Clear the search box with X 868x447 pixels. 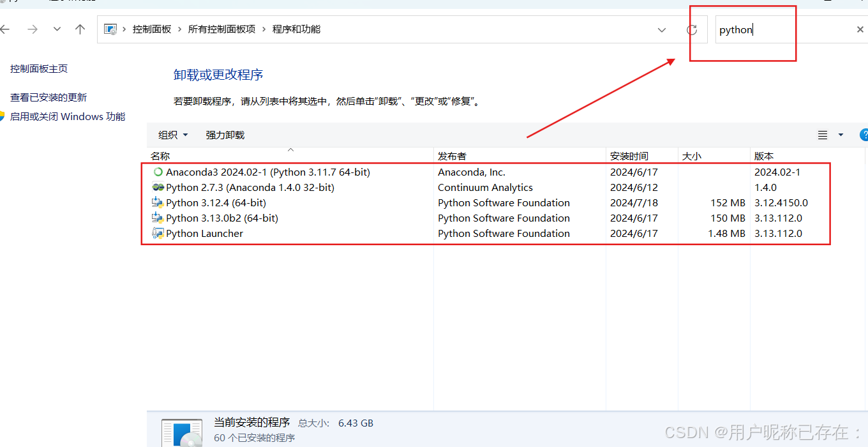point(860,30)
